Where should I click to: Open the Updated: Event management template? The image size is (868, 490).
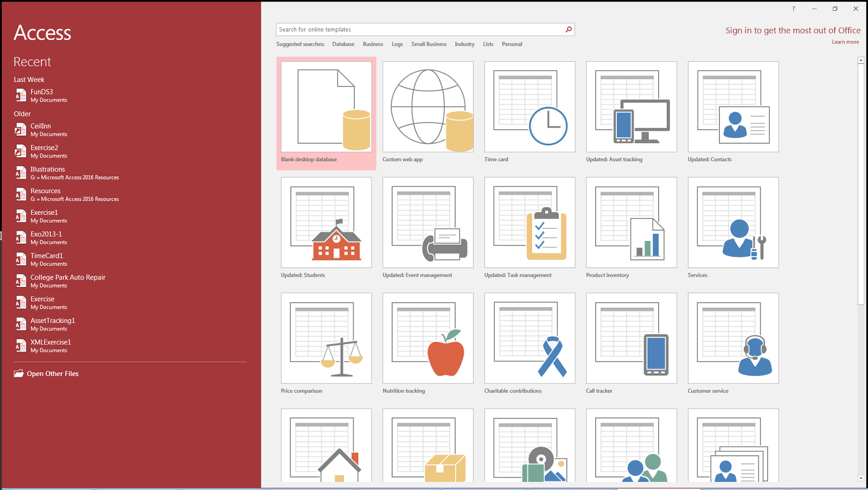point(427,222)
